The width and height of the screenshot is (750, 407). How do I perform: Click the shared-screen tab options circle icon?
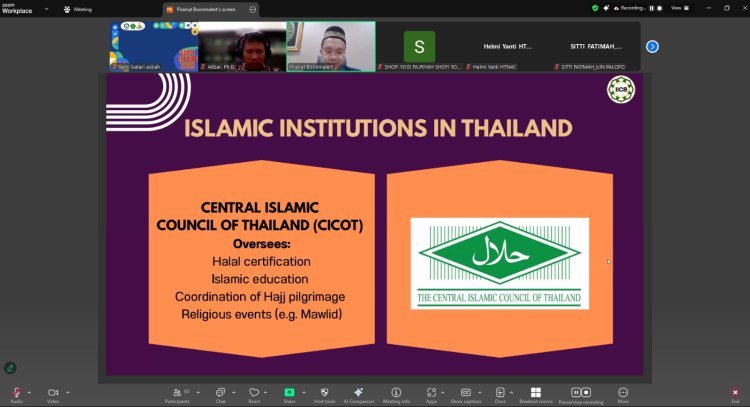(x=253, y=9)
